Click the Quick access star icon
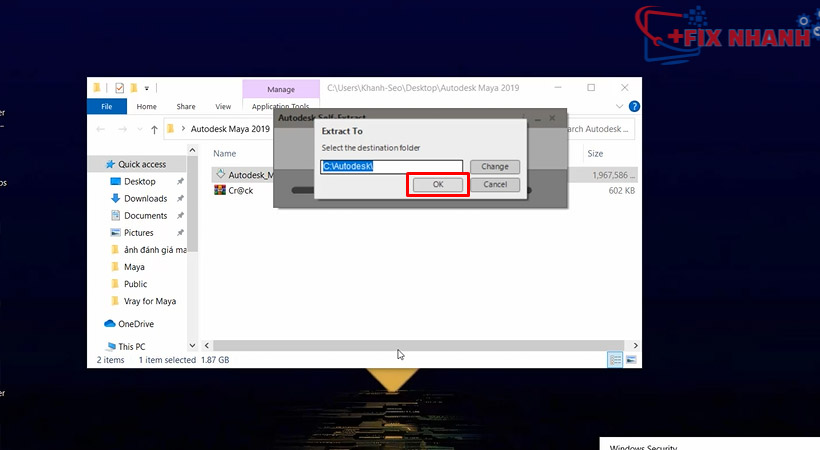Image resolution: width=820 pixels, height=450 pixels. pyautogui.click(x=109, y=164)
